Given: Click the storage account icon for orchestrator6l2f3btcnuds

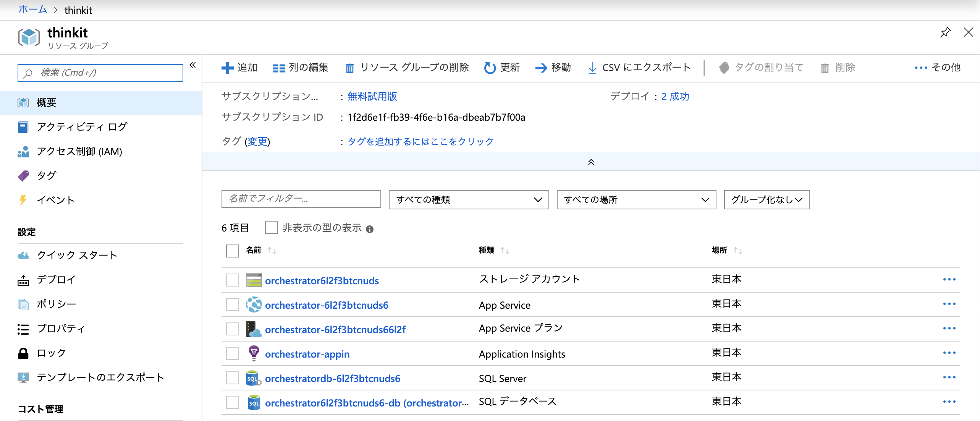Looking at the screenshot, I should 254,280.
